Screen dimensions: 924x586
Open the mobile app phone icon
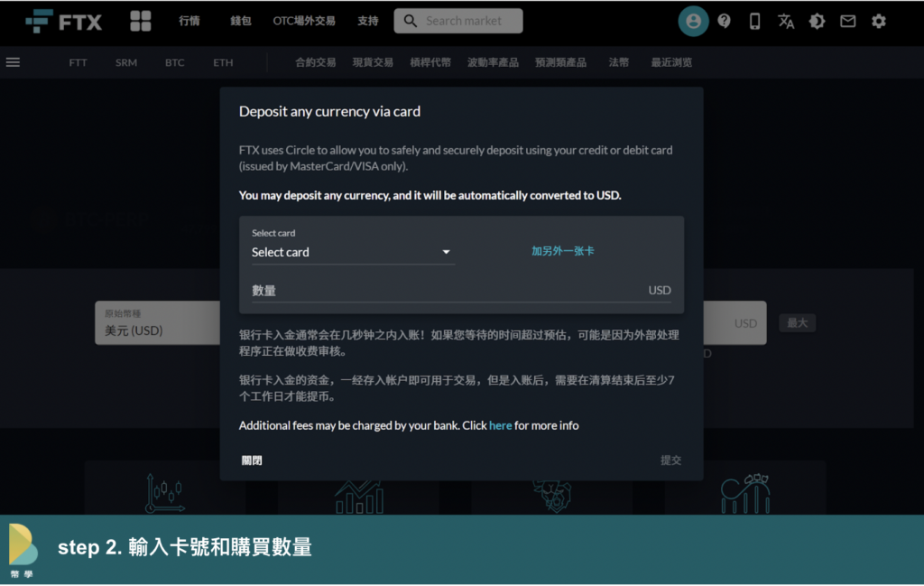(754, 22)
